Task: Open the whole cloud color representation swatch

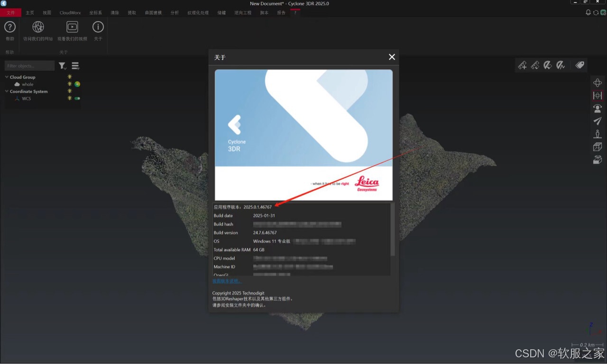Action: pyautogui.click(x=77, y=84)
